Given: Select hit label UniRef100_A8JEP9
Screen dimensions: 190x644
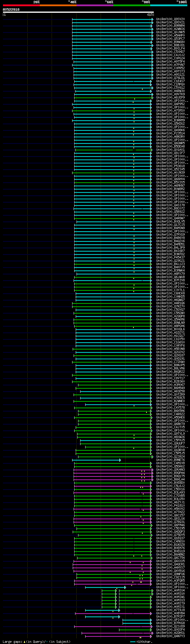Looking at the screenshot, I should click(x=170, y=98).
